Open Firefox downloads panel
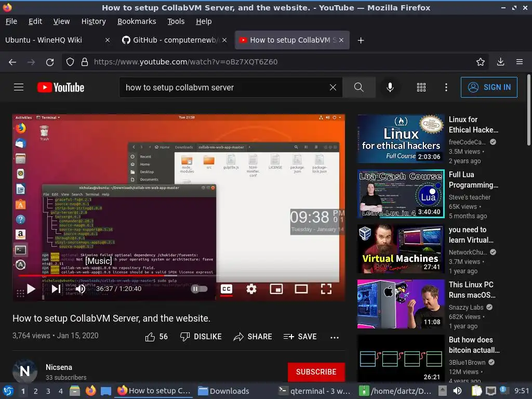This screenshot has width=532, height=399. pos(500,62)
